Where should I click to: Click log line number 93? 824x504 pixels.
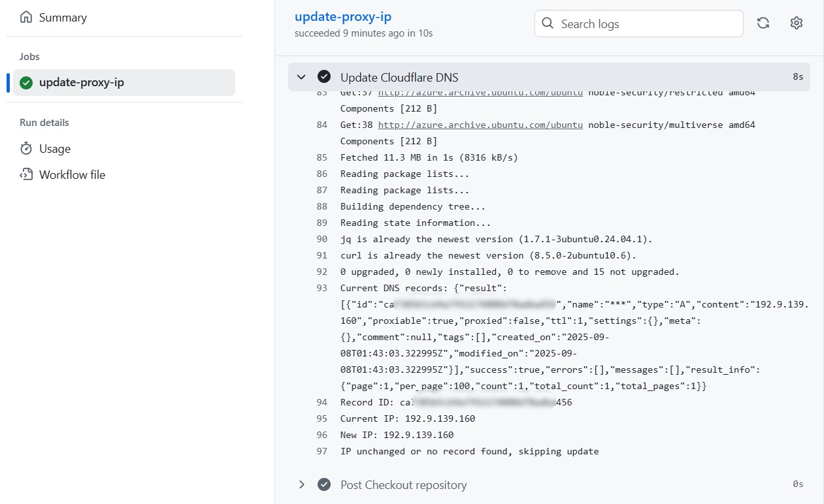point(321,288)
